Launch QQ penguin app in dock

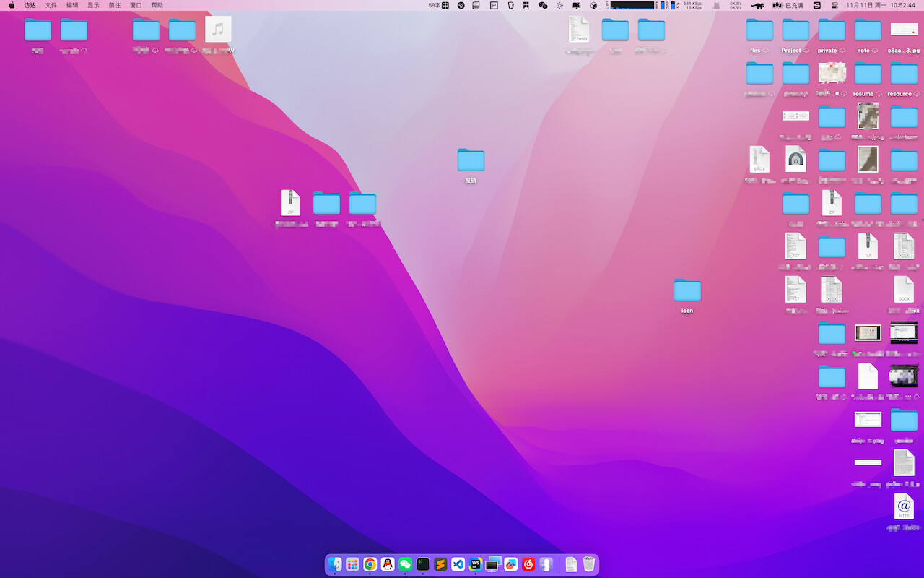(388, 564)
